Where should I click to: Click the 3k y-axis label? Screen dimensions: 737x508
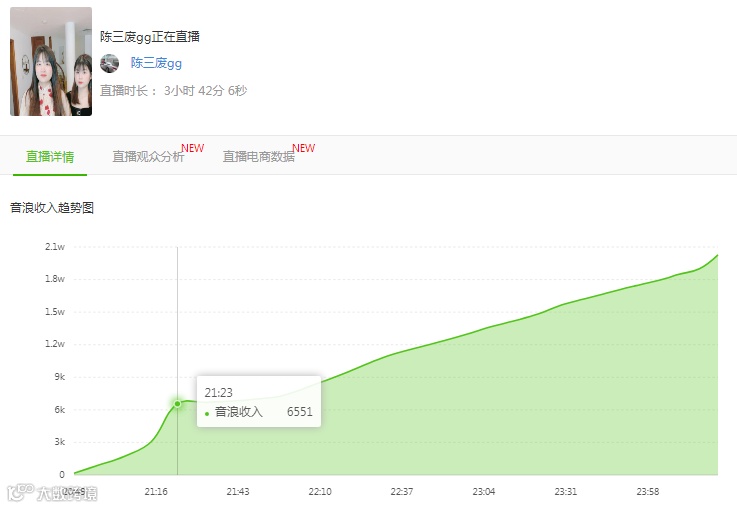60,442
